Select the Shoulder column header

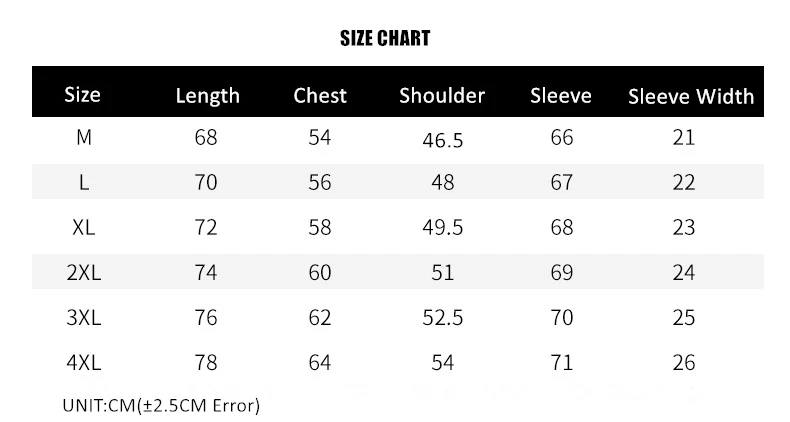[442, 95]
